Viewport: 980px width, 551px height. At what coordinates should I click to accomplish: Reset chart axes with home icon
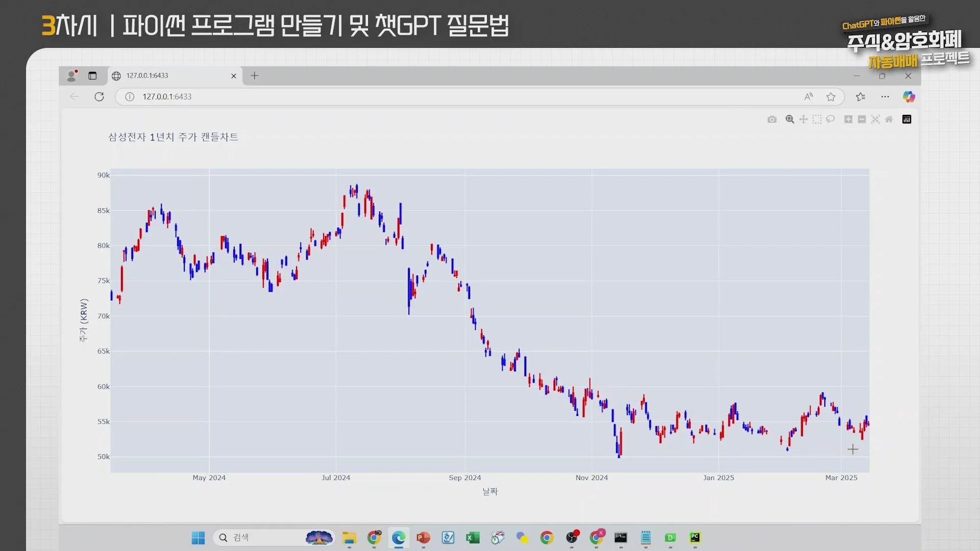click(x=889, y=119)
